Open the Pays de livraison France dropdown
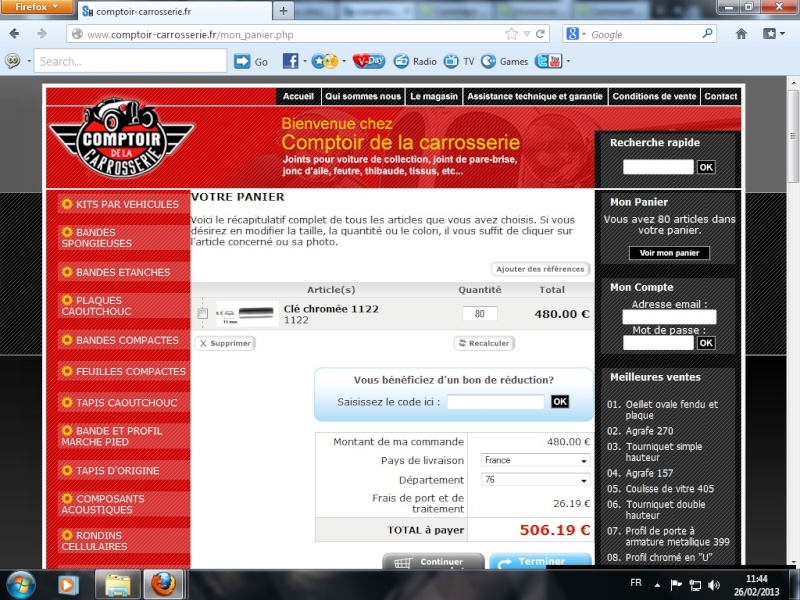 pyautogui.click(x=535, y=460)
